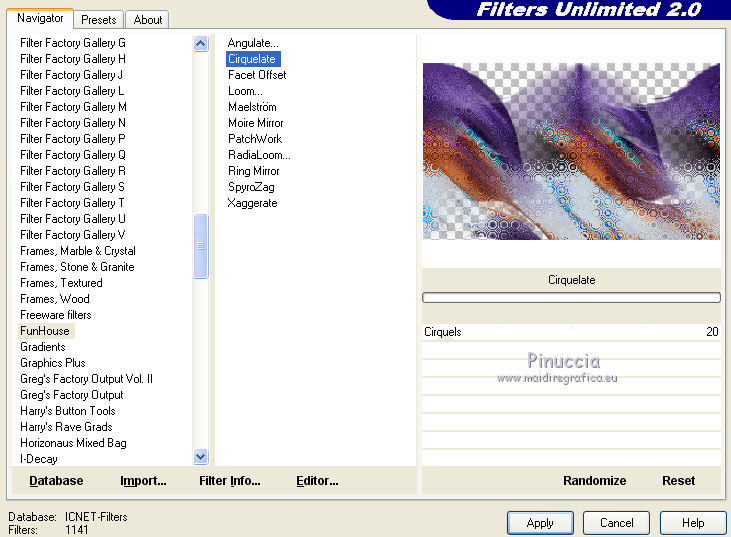Click the Apply button
Image resolution: width=731 pixels, height=537 pixels.
(x=540, y=523)
